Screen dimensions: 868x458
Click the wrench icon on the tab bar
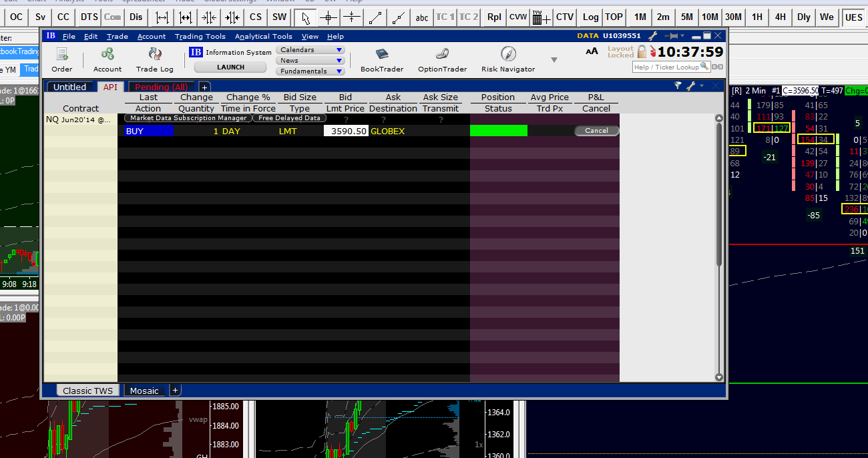(x=691, y=86)
